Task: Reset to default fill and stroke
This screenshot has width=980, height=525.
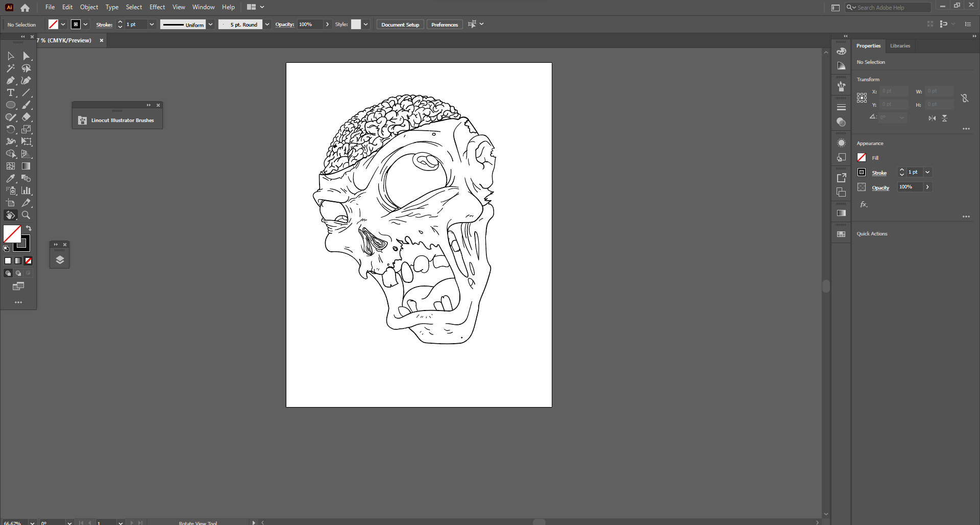Action: [x=6, y=249]
